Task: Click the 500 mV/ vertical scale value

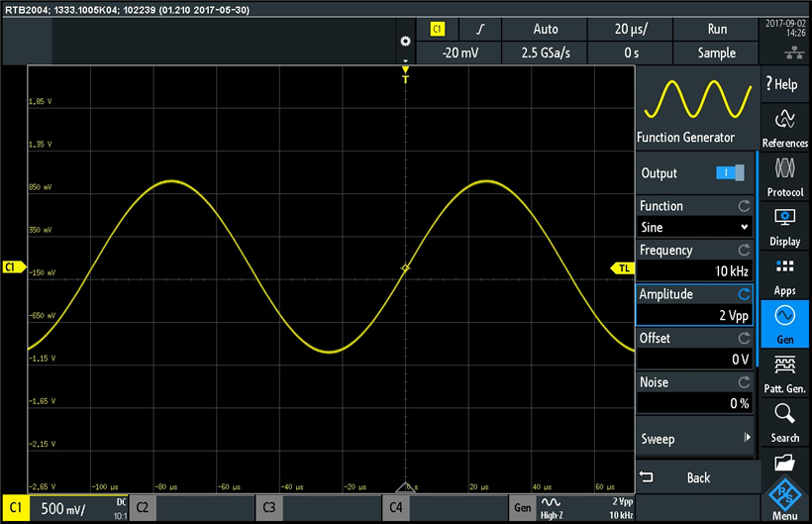Action: 62,508
